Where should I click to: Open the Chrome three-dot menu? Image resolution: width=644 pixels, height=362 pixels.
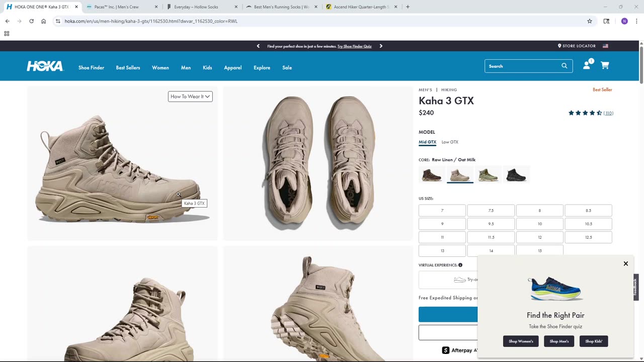pos(636,21)
